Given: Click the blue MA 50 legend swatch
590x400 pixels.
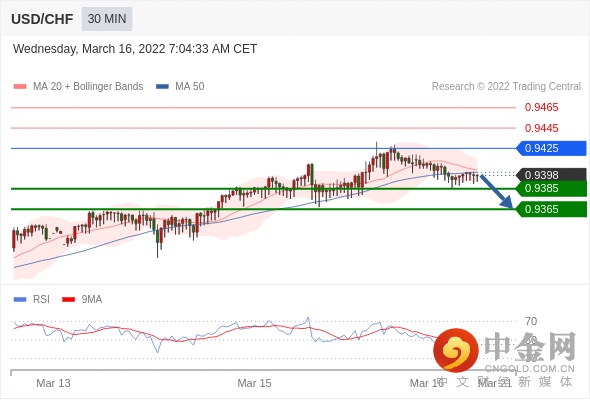Looking at the screenshot, I should click(163, 87).
